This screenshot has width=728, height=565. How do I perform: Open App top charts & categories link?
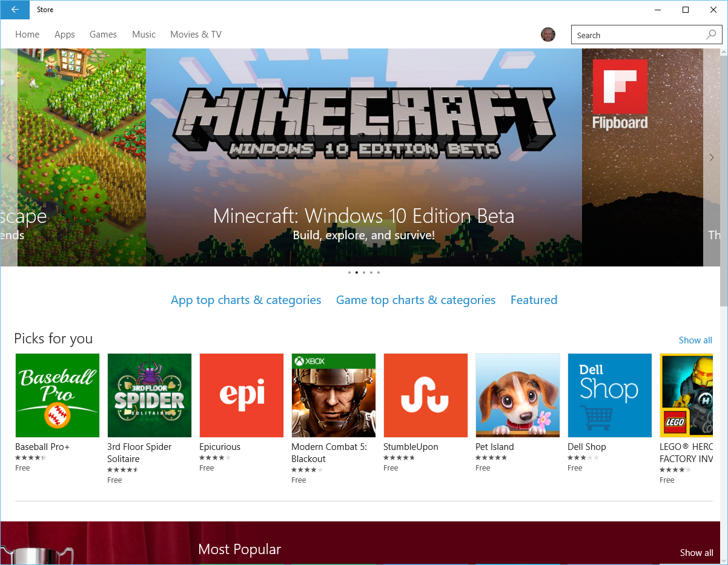click(246, 300)
